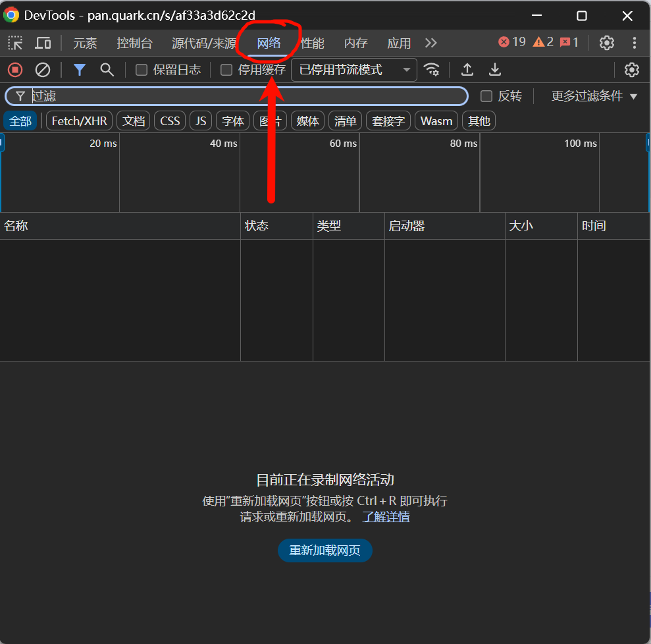Show the 19 errors count
The image size is (651, 644).
point(512,42)
